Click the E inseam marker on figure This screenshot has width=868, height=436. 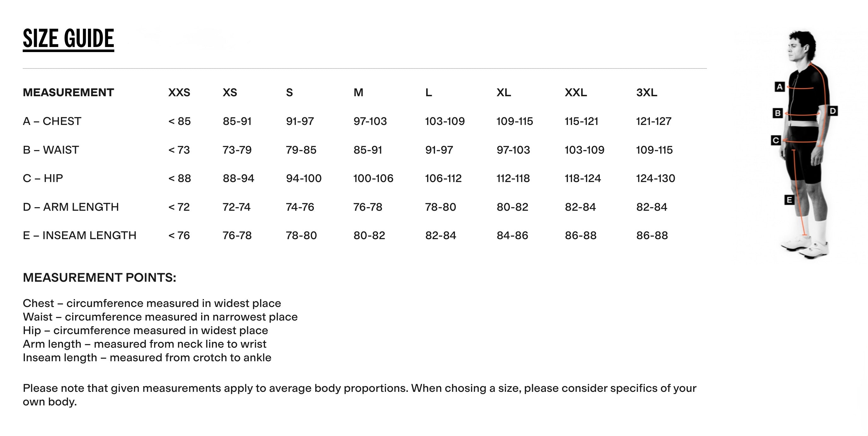(789, 200)
